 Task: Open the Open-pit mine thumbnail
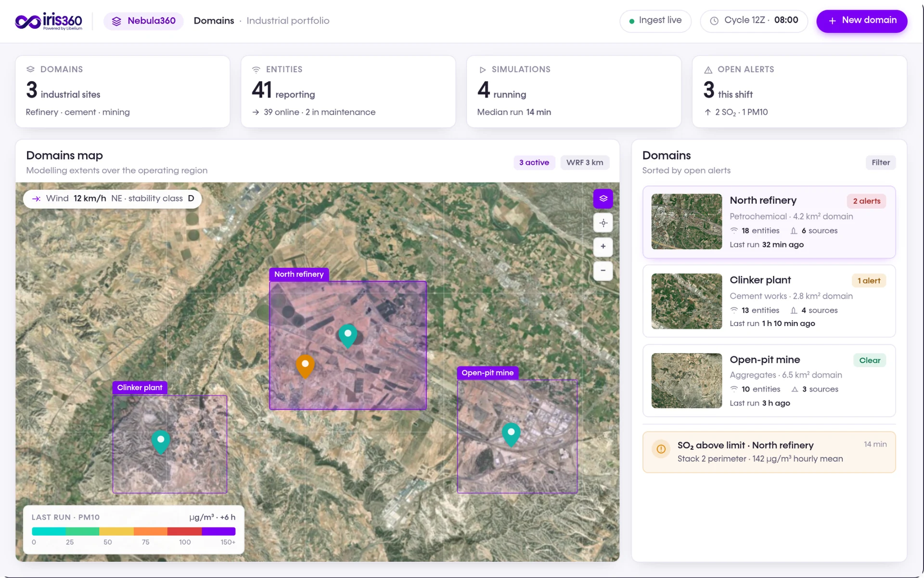pos(686,381)
